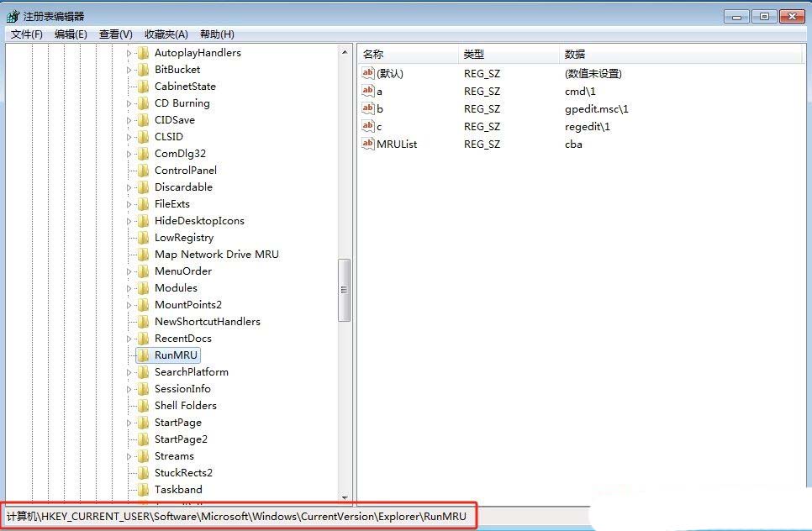This screenshot has height=531, width=812.
Task: Click the string icon beside value c
Action: [x=367, y=126]
